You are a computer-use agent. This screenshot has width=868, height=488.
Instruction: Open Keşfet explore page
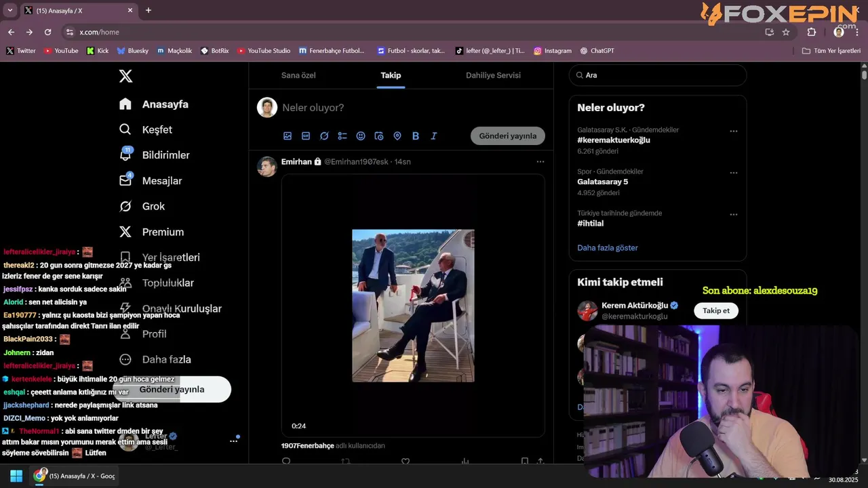pyautogui.click(x=146, y=129)
